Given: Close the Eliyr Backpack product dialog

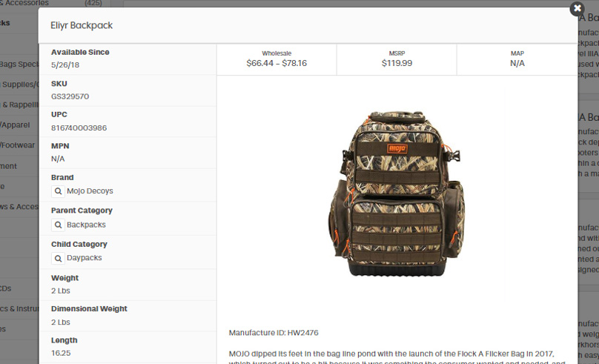Looking at the screenshot, I should (x=577, y=8).
